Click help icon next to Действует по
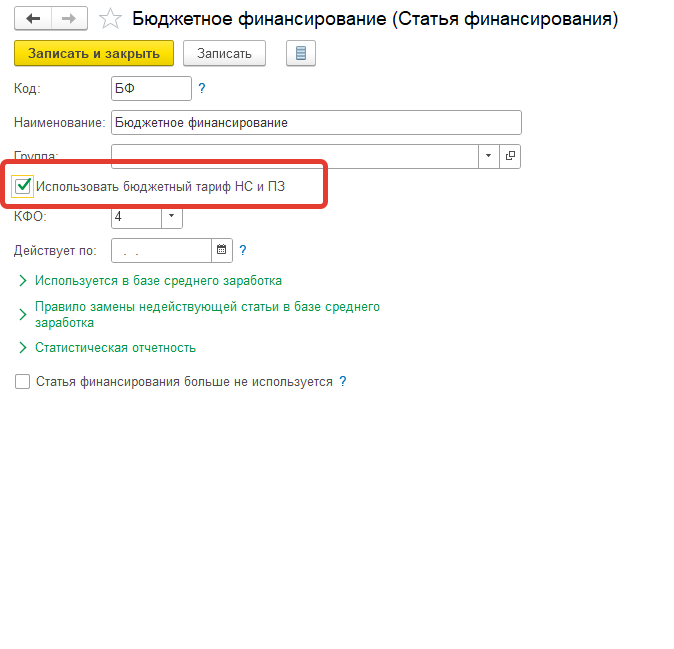Screen dimensions: 674x649 tap(243, 250)
